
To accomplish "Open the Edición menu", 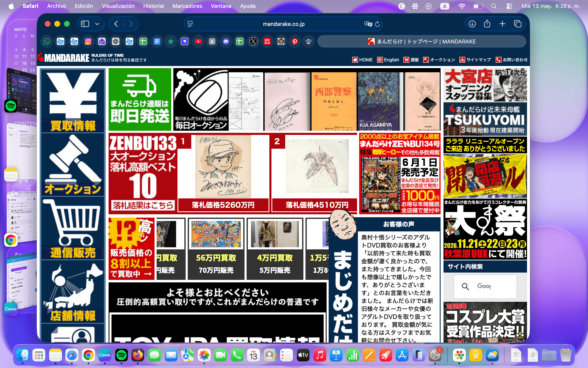I will pyautogui.click(x=84, y=6).
